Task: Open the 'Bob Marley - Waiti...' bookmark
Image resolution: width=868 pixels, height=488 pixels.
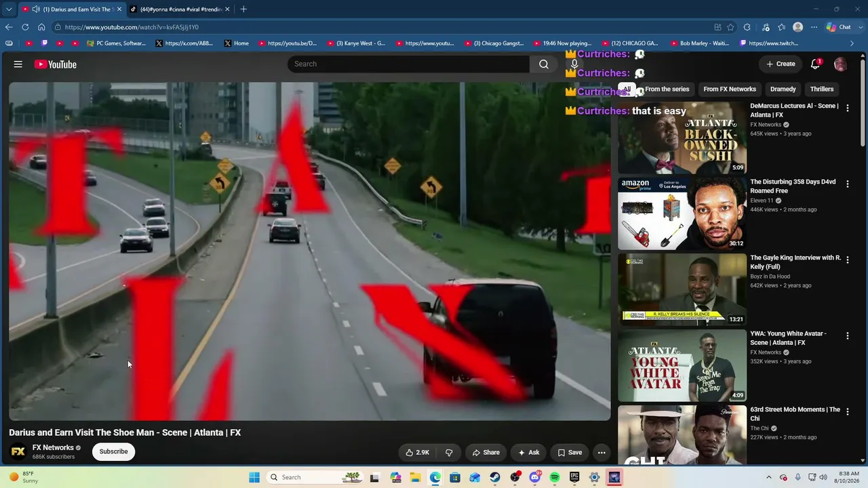Action: coord(699,43)
